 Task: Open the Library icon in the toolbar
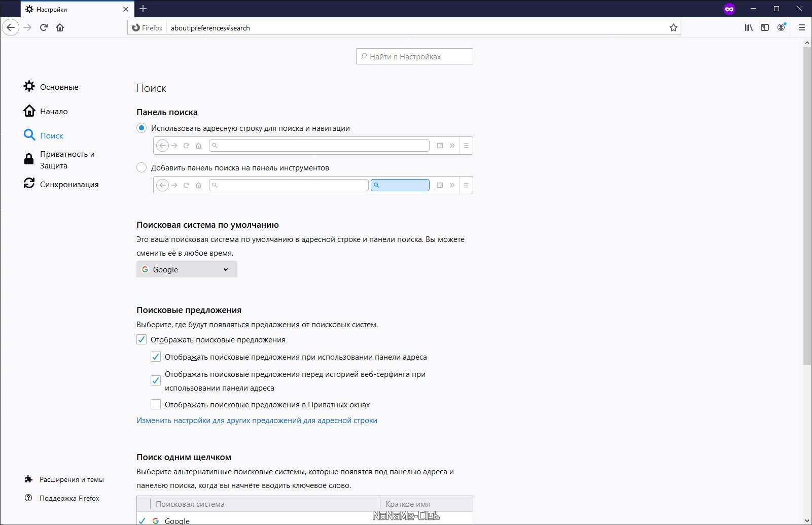point(749,27)
